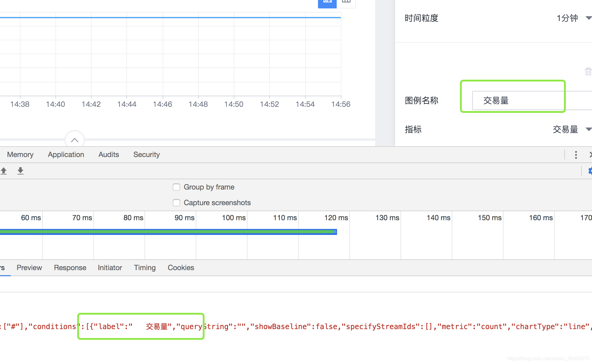Click the blue chart data line

coord(170,17)
